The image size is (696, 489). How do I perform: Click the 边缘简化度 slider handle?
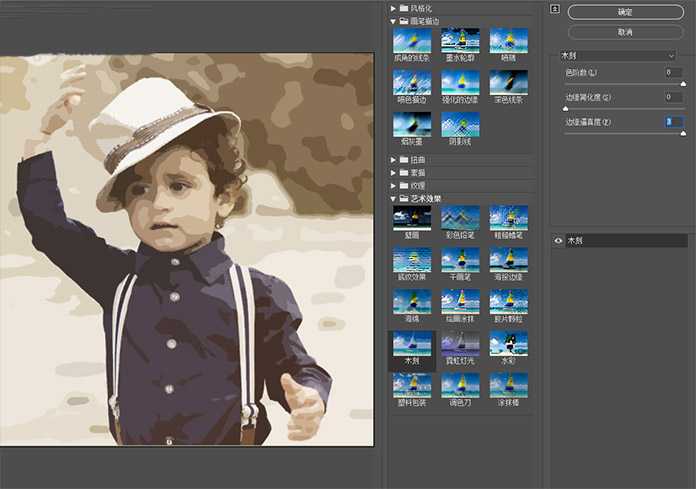coord(566,108)
